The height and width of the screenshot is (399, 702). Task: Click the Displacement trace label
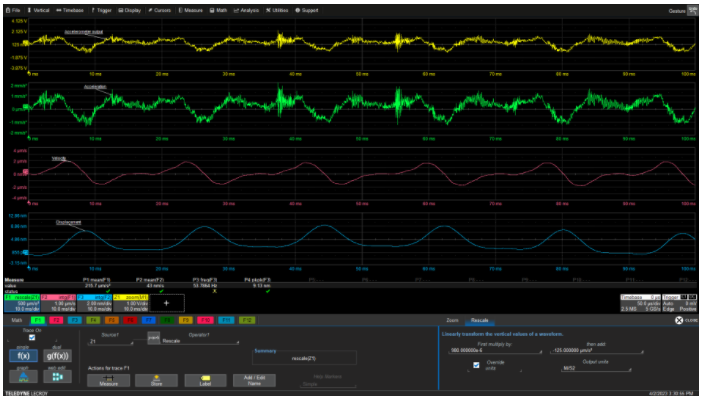(68, 222)
